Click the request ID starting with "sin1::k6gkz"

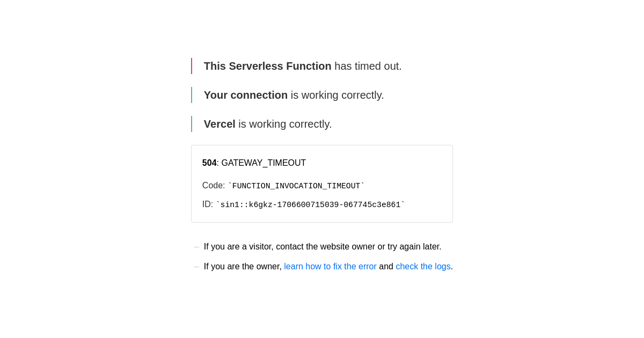click(310, 205)
